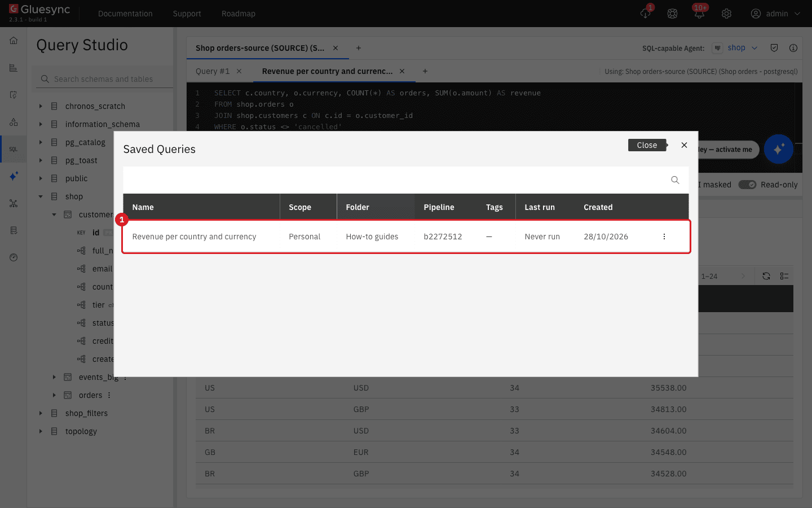The image size is (812, 508).
Task: Click the cloud update icon in top bar
Action: coord(646,14)
